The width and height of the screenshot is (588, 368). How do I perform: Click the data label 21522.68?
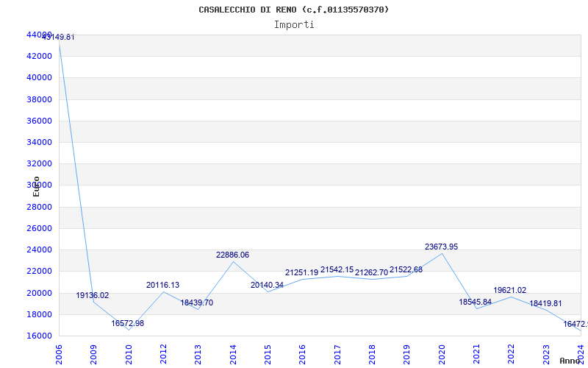point(406,269)
